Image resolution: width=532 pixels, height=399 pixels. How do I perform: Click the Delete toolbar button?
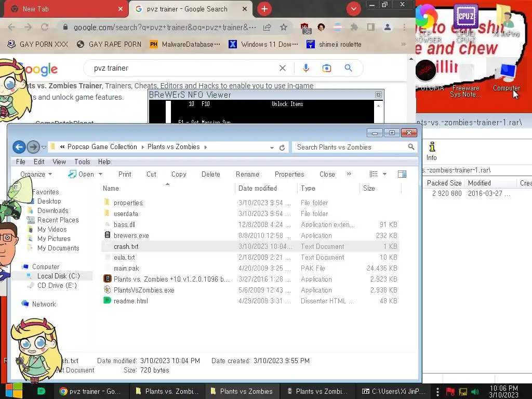[x=211, y=174]
